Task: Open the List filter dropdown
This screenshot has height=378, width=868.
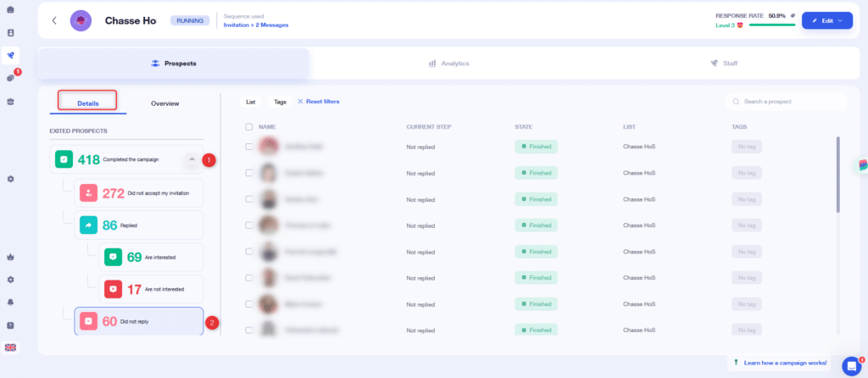Action: [x=251, y=102]
